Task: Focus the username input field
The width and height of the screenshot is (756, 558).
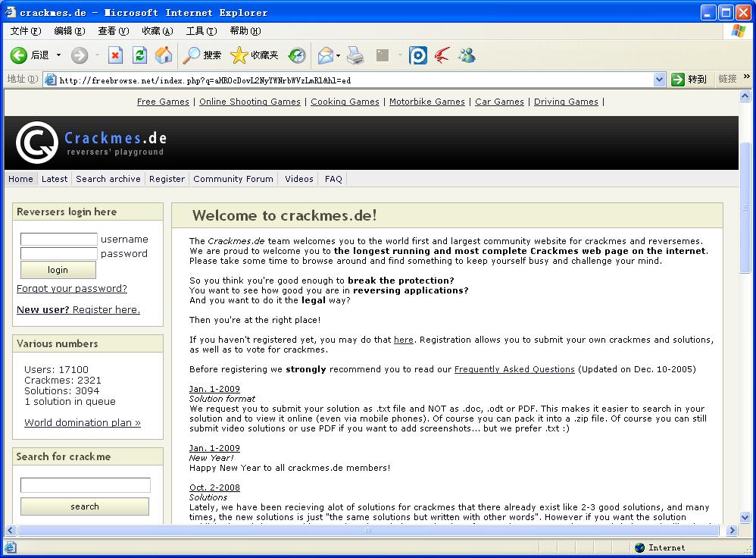Action: 59,239
